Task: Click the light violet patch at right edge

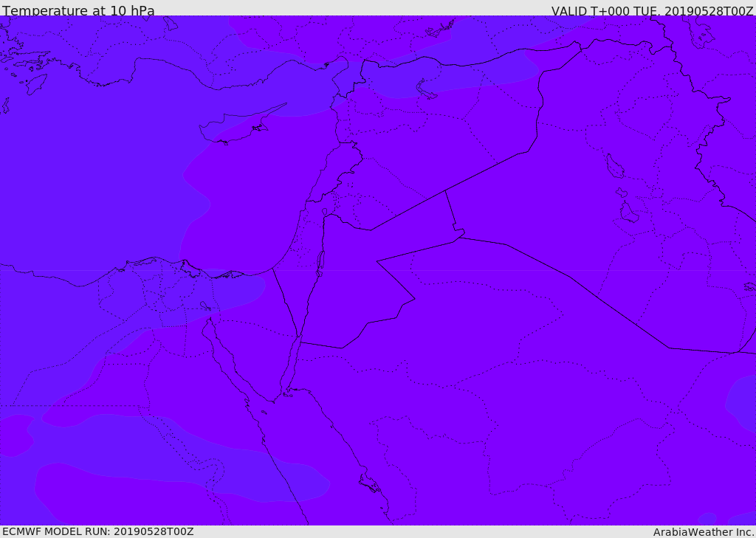Action: [741, 401]
